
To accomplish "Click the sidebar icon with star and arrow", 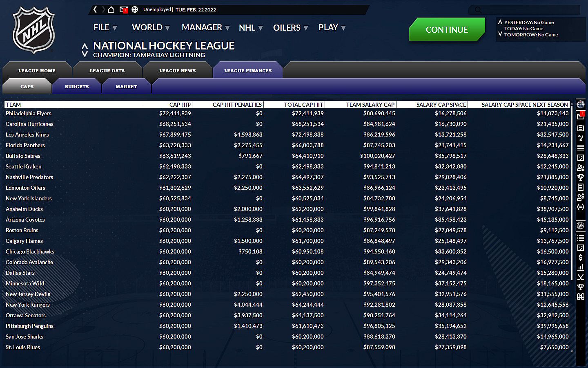I will pos(580,138).
